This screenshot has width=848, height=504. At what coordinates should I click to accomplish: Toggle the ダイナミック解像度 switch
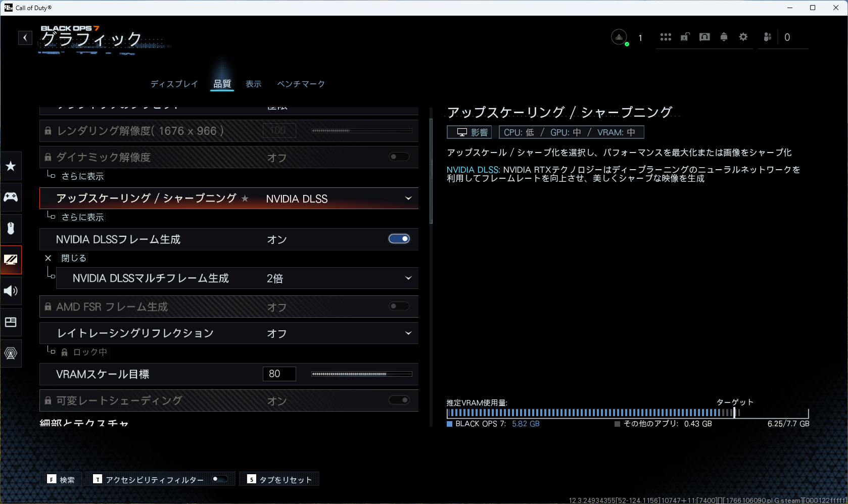pyautogui.click(x=399, y=157)
